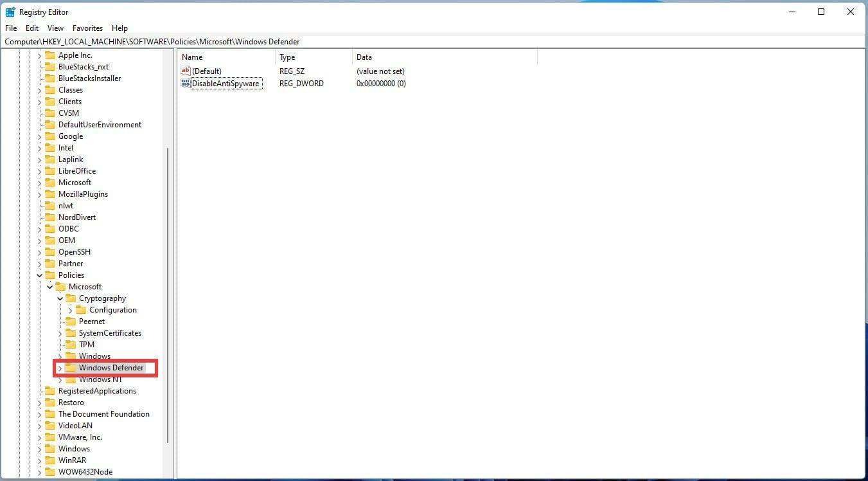The width and height of the screenshot is (868, 481).
Task: Minimize the Registry Editor window
Action: [x=792, y=12]
